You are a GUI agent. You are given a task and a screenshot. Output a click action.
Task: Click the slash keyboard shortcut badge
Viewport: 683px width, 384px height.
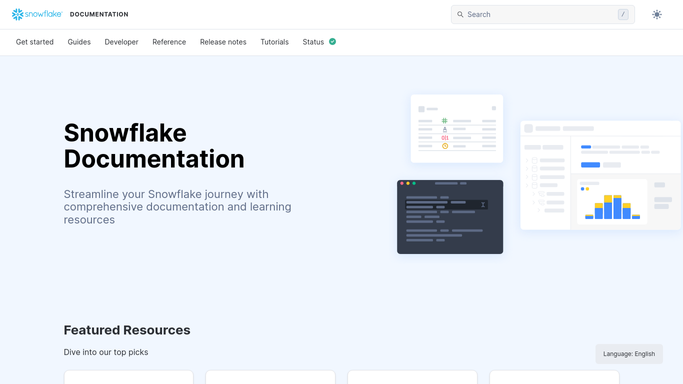coord(623,14)
